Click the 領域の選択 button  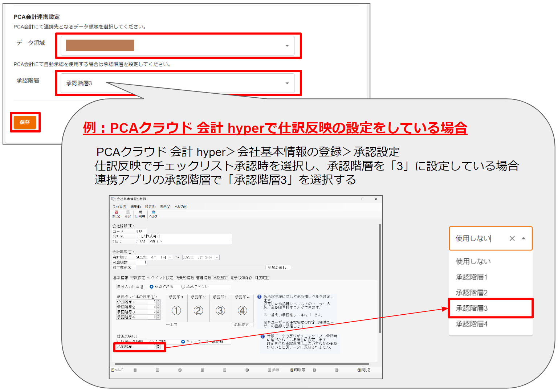click(278, 268)
